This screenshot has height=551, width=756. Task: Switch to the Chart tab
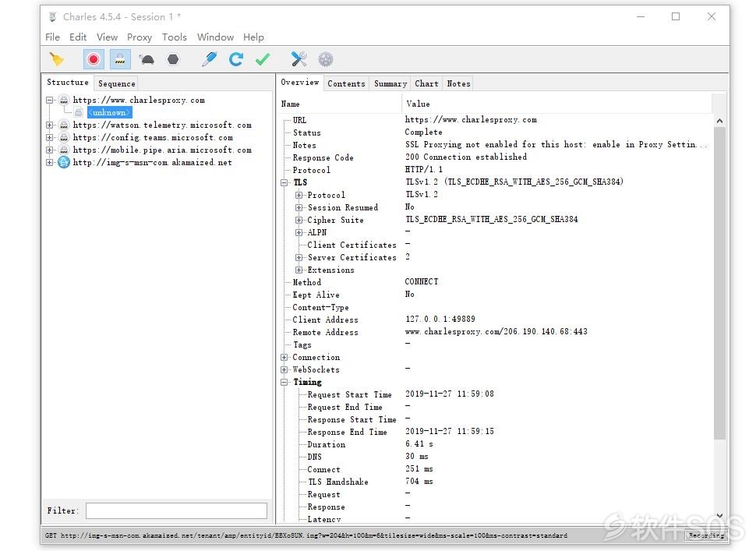[426, 83]
